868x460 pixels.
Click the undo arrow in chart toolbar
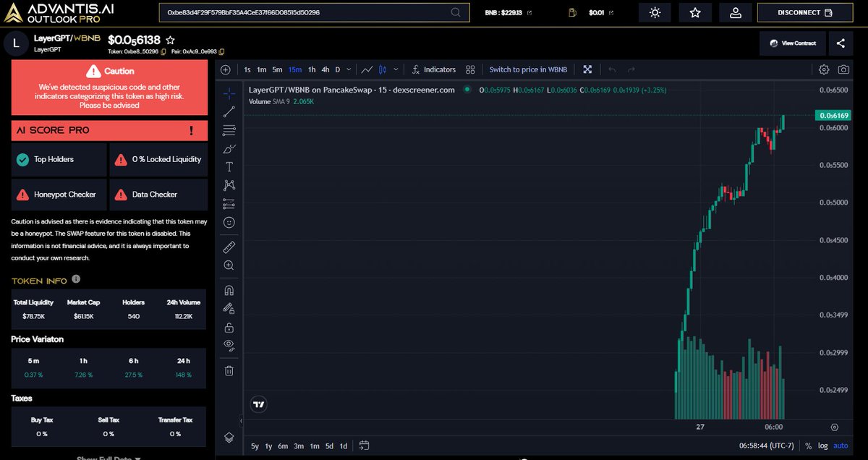click(612, 69)
